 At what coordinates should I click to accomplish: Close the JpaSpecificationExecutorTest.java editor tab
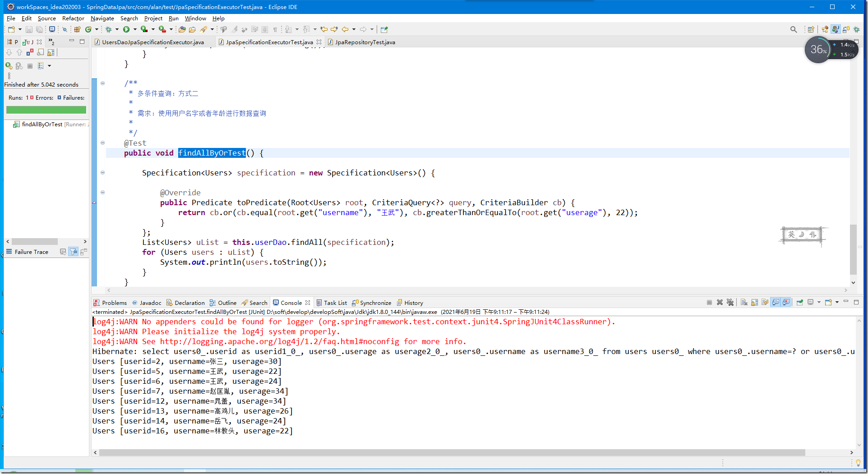(x=319, y=42)
